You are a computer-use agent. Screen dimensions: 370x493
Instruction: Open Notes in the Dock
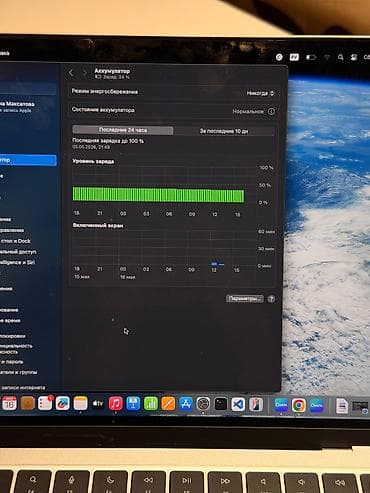click(x=80, y=404)
